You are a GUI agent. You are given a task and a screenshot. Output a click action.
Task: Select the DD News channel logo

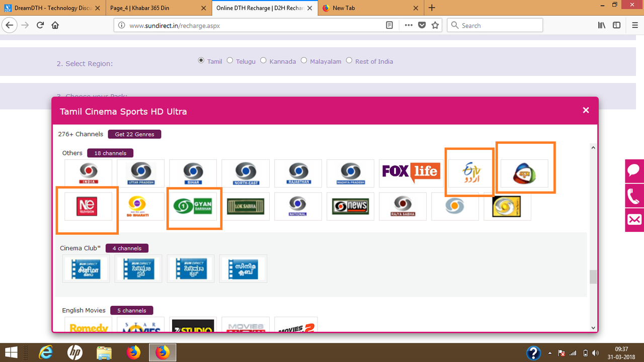click(x=350, y=206)
